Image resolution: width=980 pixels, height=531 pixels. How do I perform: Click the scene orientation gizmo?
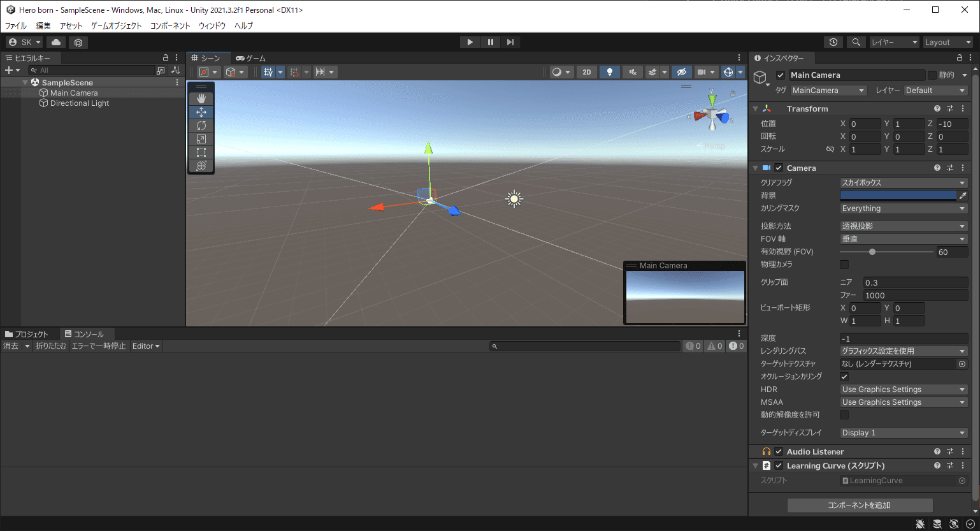[x=712, y=115]
